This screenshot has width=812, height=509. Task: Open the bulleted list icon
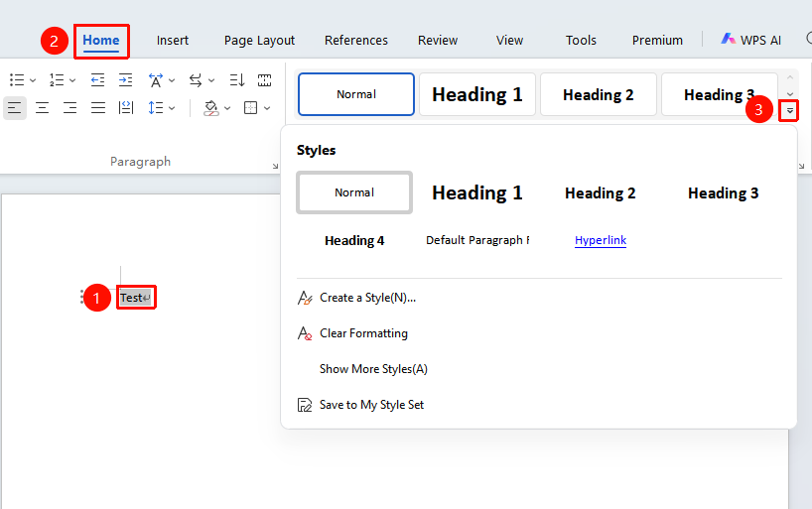[x=17, y=79]
